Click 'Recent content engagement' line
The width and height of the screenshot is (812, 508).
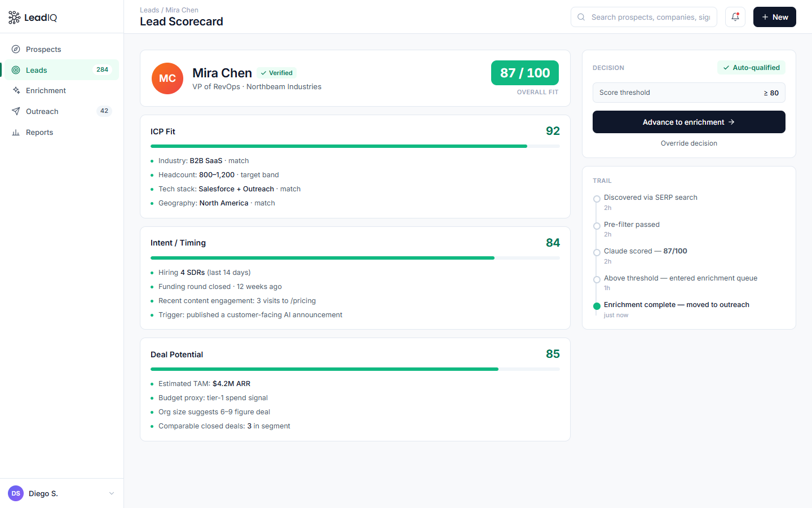click(237, 301)
